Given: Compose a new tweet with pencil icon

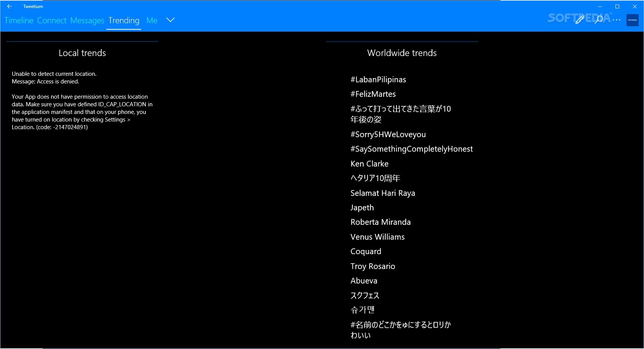Looking at the screenshot, I should coord(580,19).
